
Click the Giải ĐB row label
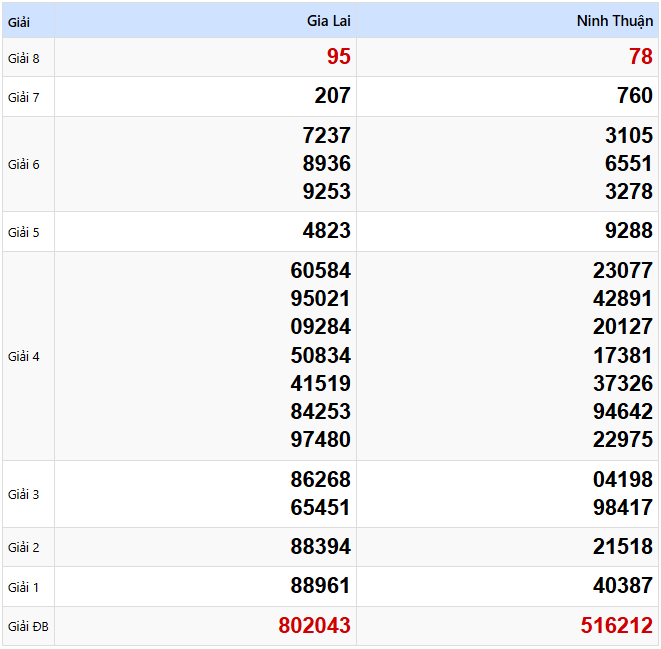point(28,627)
